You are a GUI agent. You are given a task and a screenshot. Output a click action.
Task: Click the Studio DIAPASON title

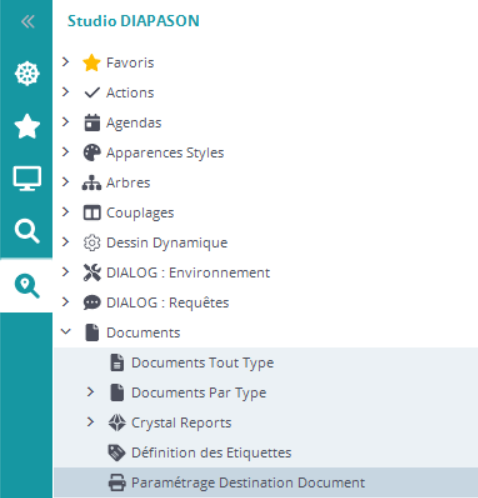(133, 21)
